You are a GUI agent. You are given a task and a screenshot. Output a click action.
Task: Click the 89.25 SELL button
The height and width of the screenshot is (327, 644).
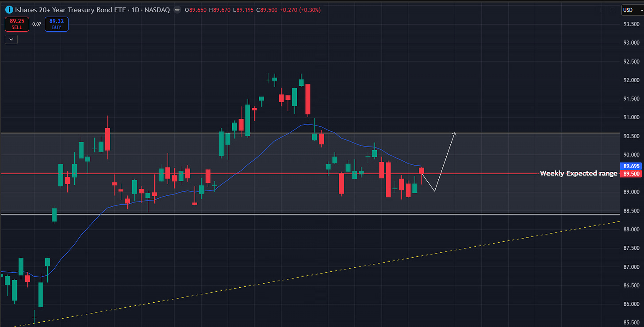[x=17, y=24]
